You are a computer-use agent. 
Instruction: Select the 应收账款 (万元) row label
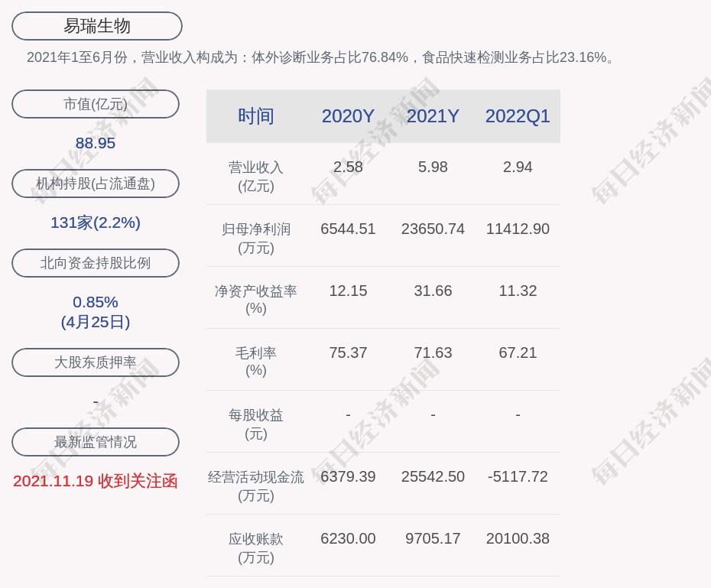pos(256,548)
